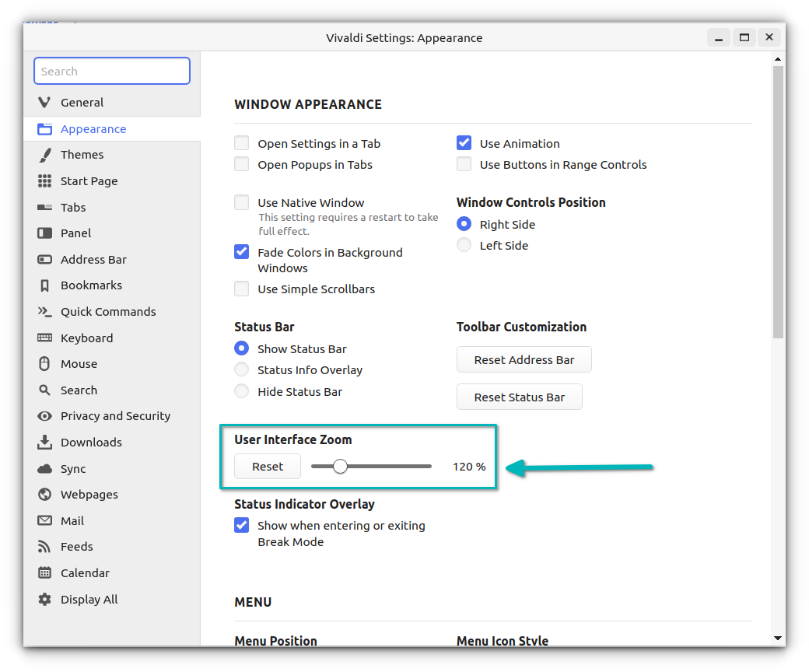The image size is (809, 672).
Task: Click the Downloads arrow icon
Action: click(x=44, y=442)
